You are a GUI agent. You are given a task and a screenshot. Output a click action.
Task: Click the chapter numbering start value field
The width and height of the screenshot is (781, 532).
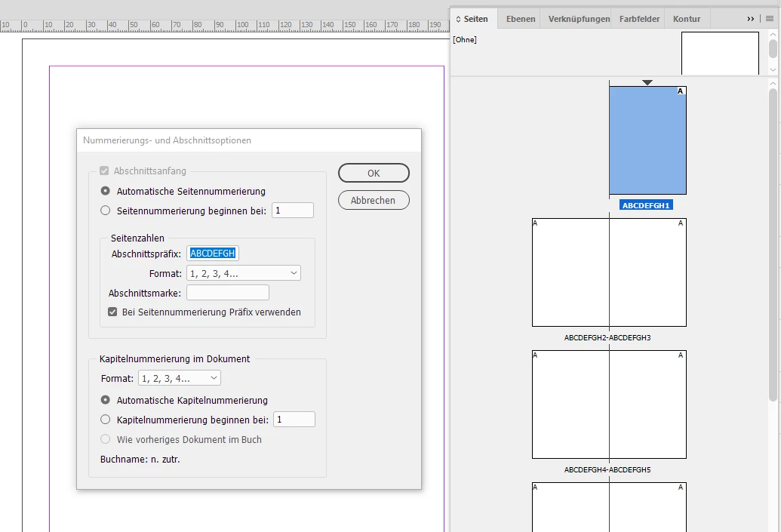click(294, 420)
